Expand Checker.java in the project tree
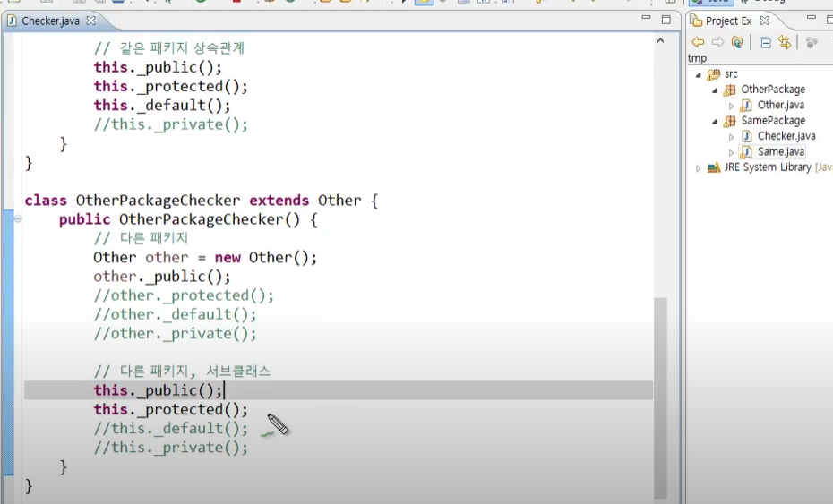Viewport: 833px width, 504px height. (732, 137)
